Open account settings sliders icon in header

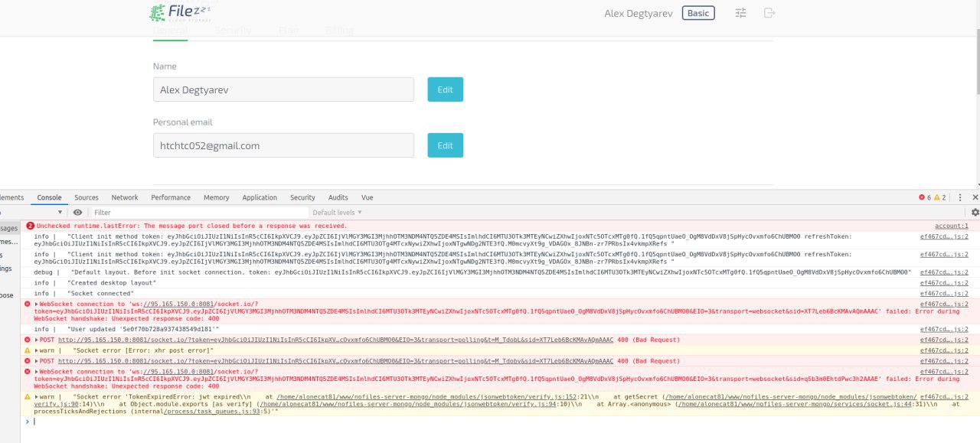(x=740, y=13)
